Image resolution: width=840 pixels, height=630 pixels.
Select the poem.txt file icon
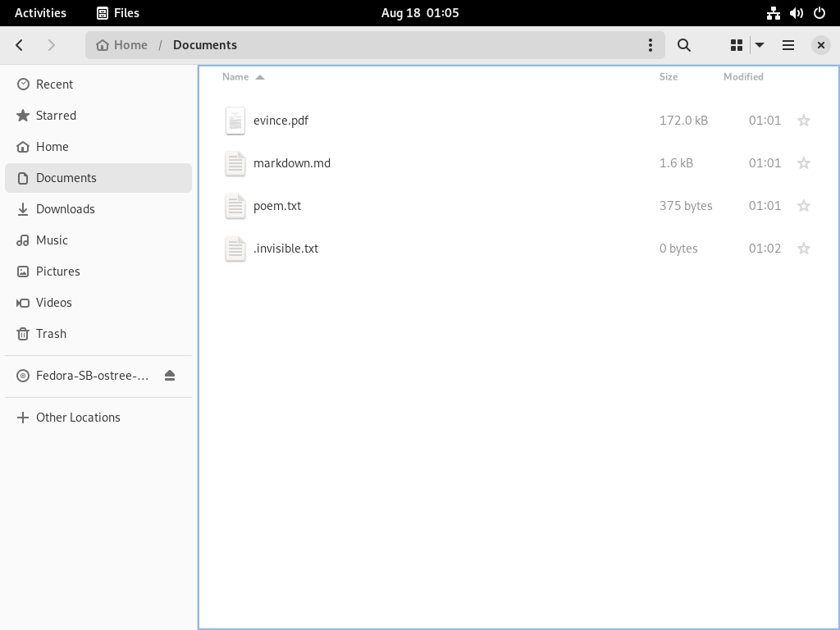(x=235, y=206)
